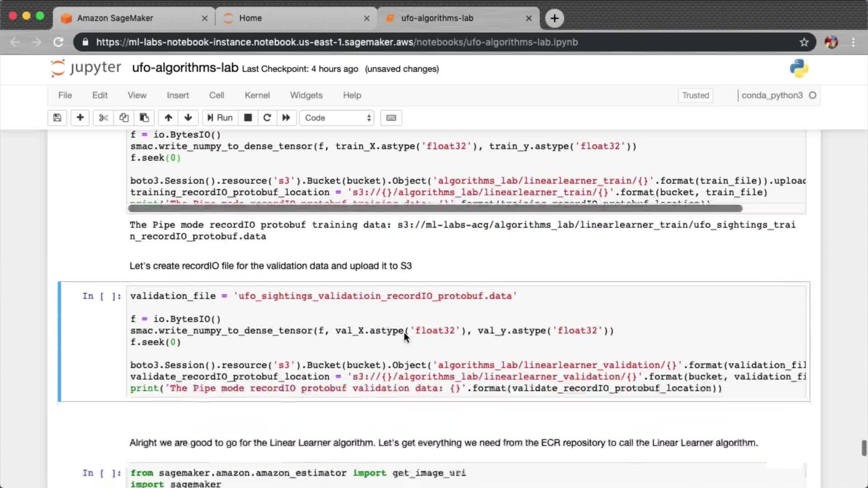
Task: Restart the kernel with the circular arrow
Action: 267,118
